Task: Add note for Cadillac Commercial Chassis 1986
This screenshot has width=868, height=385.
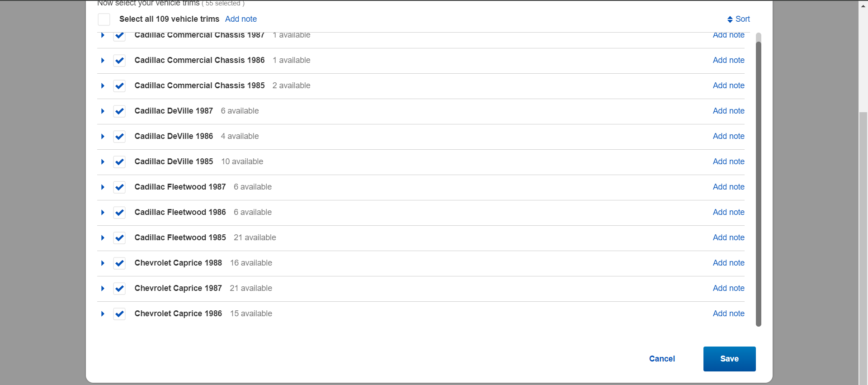Action: point(728,60)
